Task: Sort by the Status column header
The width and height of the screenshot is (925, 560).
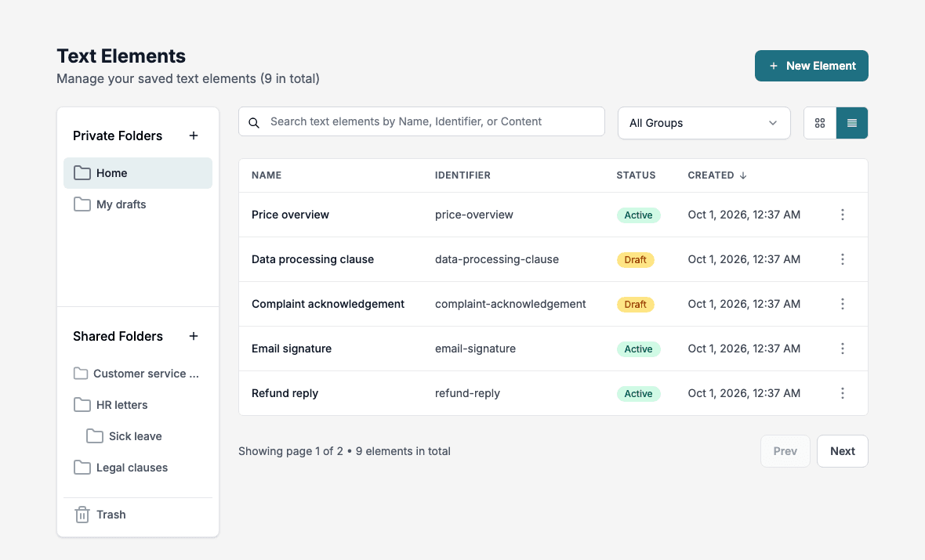Action: (x=636, y=175)
